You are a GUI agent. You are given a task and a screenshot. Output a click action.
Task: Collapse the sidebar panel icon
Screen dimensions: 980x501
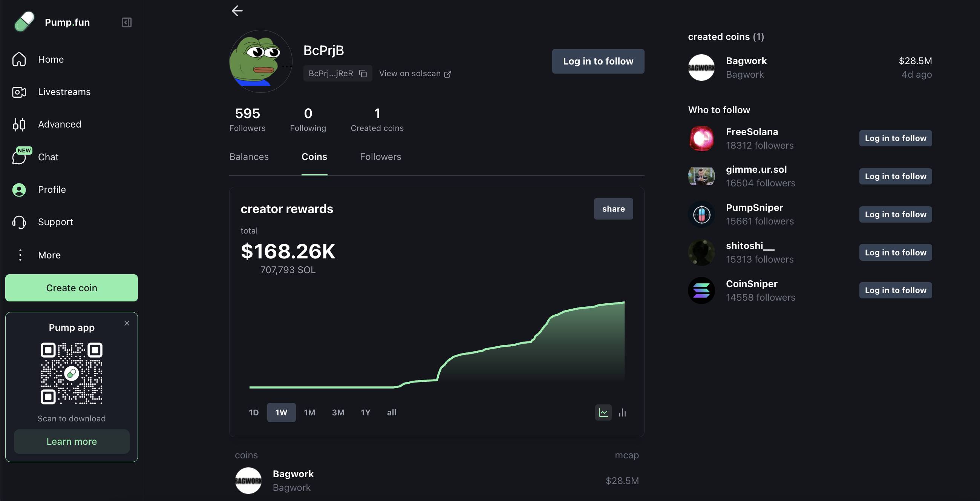127,23
